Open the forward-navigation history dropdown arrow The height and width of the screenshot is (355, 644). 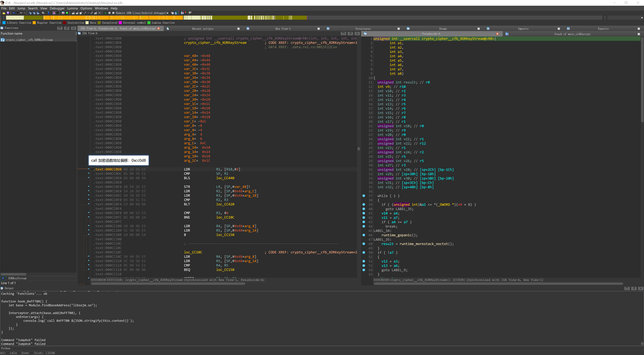(24, 13)
